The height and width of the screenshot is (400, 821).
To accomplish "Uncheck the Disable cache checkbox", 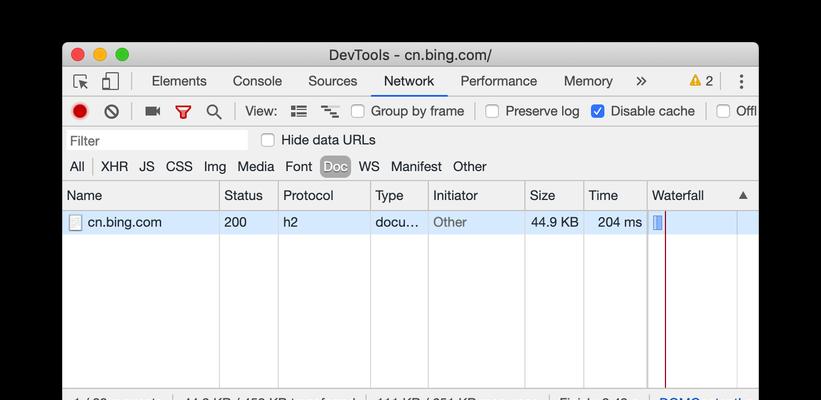I will (597, 111).
